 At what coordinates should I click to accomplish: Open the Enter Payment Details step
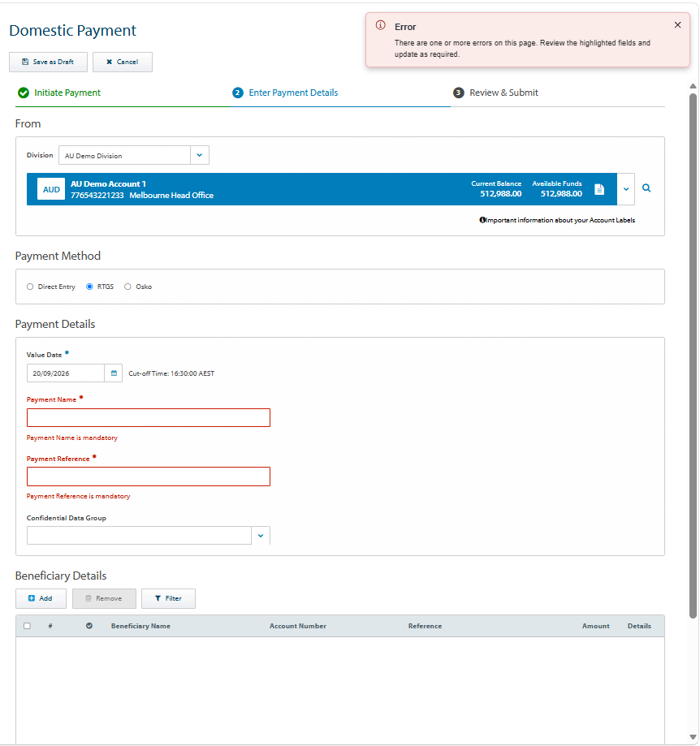[293, 93]
